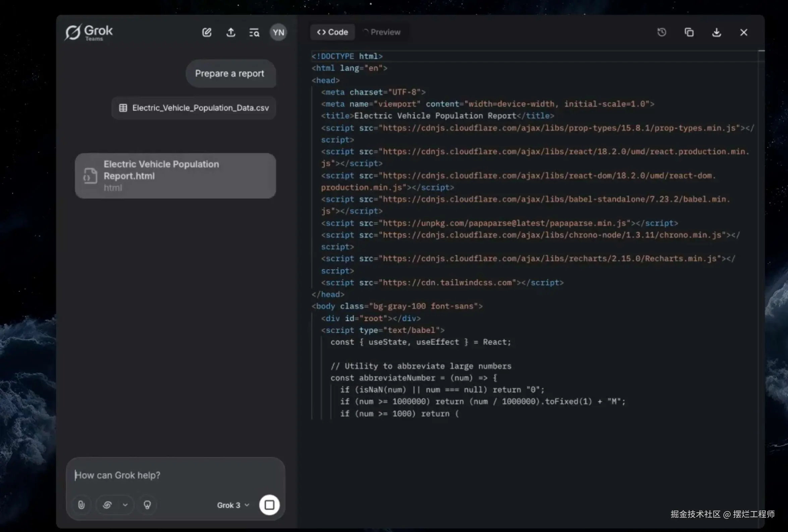Open the search history icon
Screen dimensions: 788x532
(254, 32)
